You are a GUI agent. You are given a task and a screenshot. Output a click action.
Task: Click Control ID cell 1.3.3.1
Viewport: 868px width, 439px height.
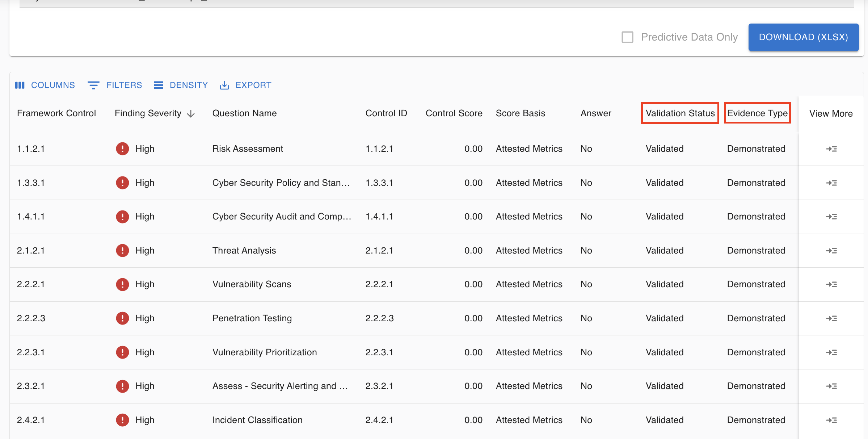(379, 183)
